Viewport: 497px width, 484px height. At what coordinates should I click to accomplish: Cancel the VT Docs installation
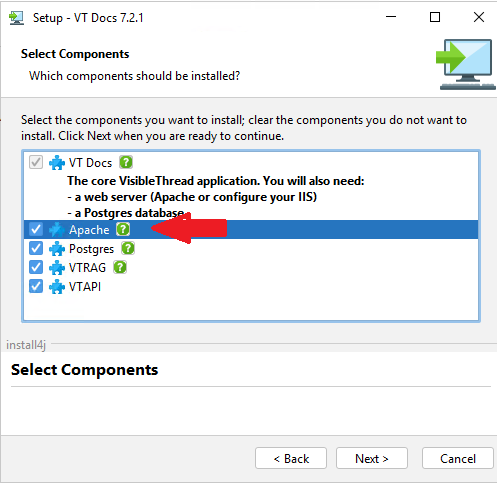pos(457,458)
